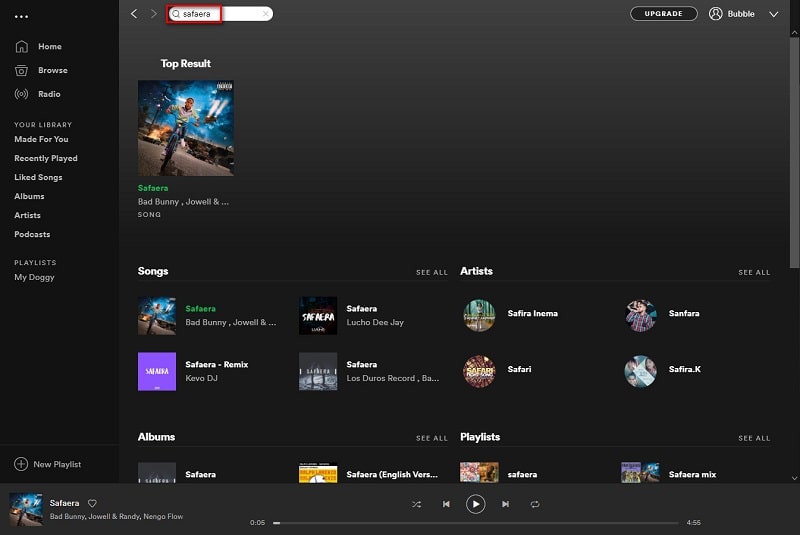
Task: Open Browse in the sidebar
Action: (53, 70)
